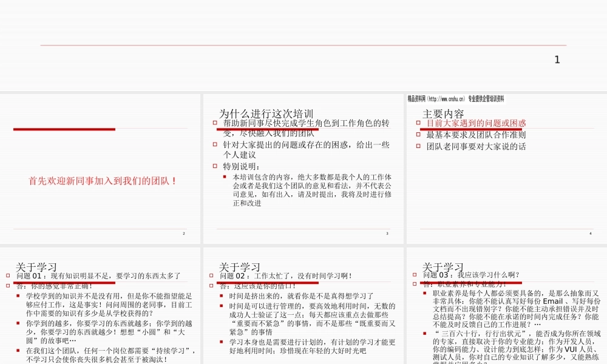Click answer line 答：职业素养和专业能力！

tap(464, 284)
